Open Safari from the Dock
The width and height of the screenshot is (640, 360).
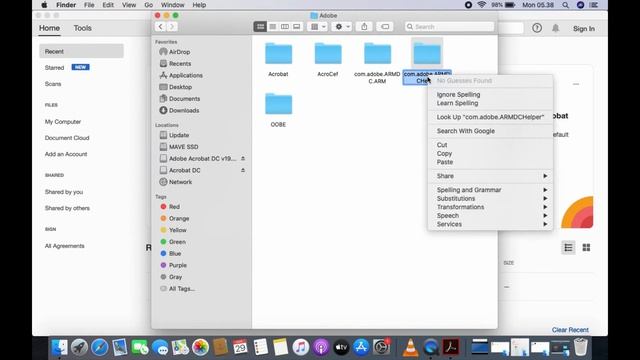click(x=100, y=348)
